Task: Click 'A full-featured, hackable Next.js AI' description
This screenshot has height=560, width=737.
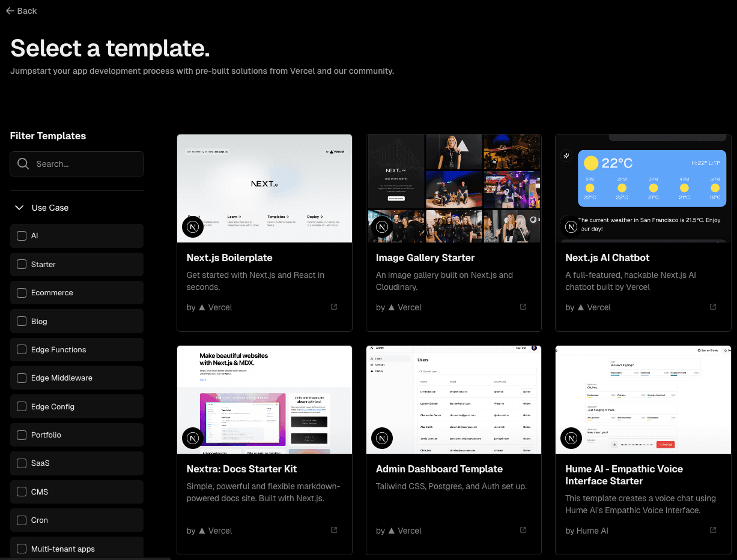Action: pyautogui.click(x=631, y=281)
